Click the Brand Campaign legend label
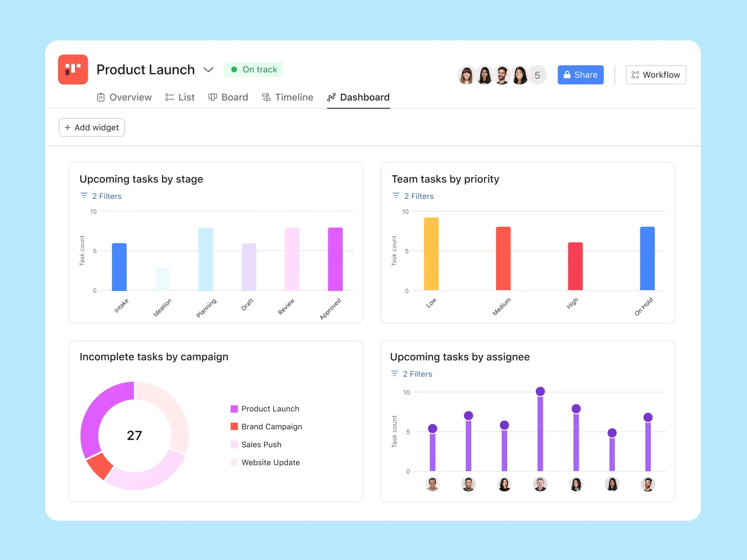 click(272, 426)
